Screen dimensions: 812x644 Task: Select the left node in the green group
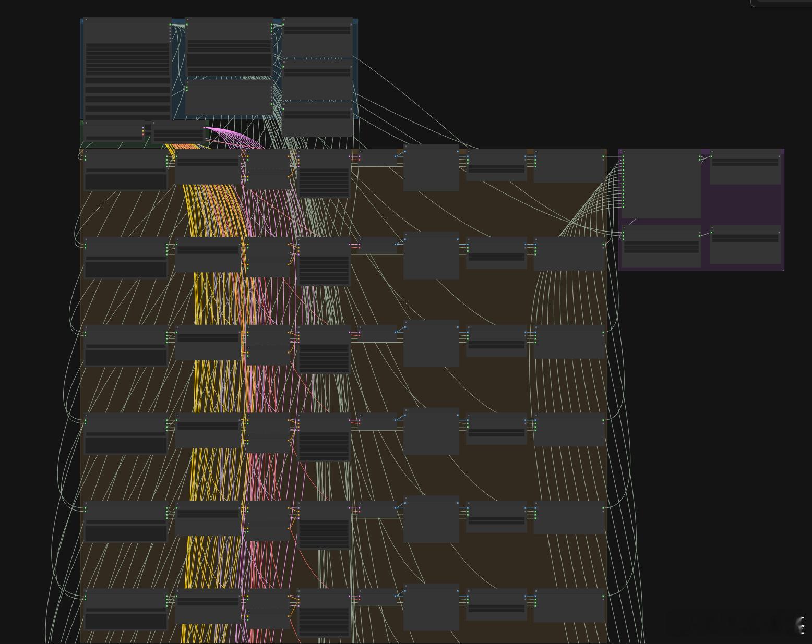pos(114,131)
